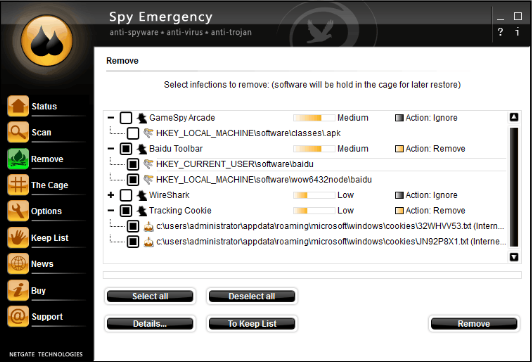Open Options wrench icon
The image size is (532, 362).
(x=18, y=211)
